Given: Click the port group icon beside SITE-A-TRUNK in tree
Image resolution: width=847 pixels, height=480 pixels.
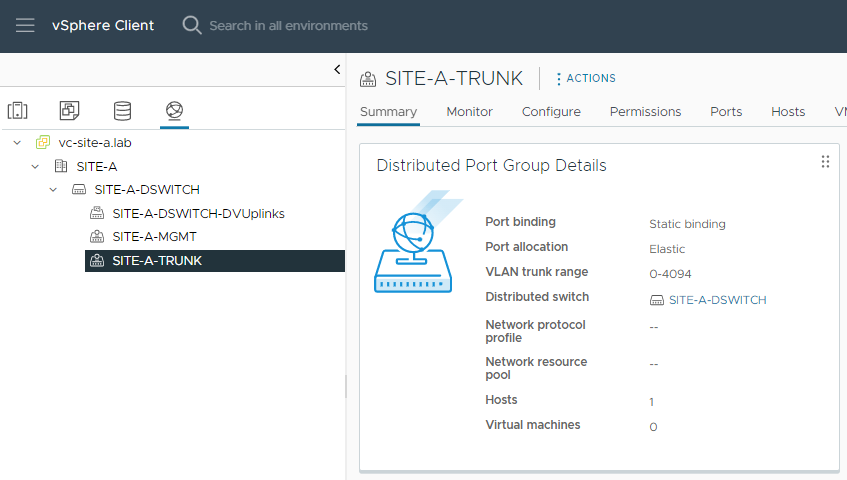Looking at the screenshot, I should coord(97,260).
